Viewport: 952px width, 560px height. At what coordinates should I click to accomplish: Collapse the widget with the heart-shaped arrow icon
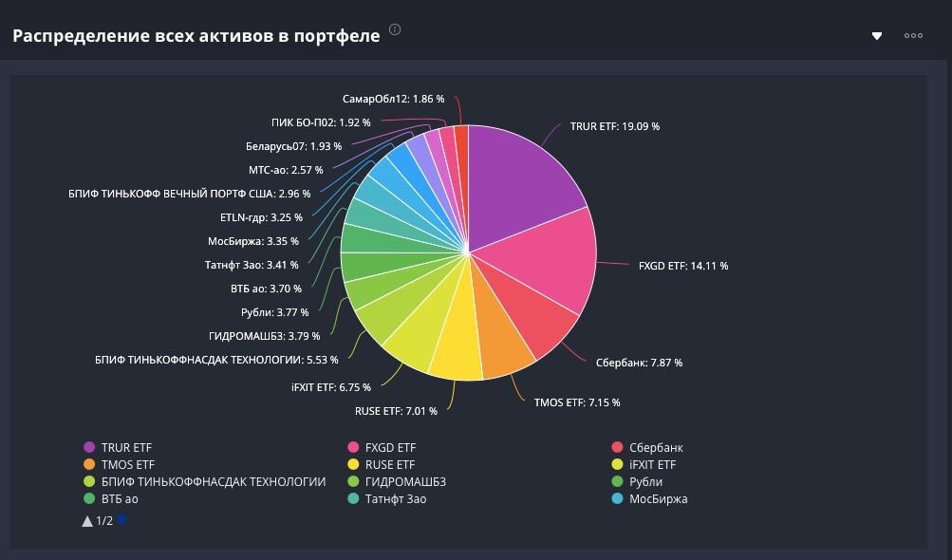(x=877, y=36)
